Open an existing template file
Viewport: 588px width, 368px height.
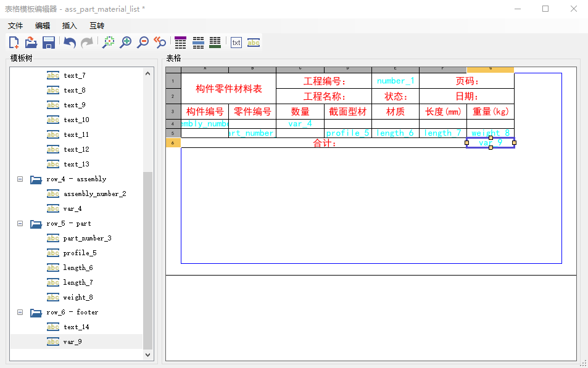click(x=31, y=43)
